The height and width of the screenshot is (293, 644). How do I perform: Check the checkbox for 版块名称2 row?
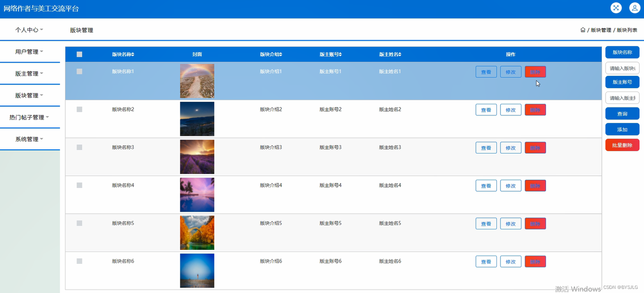click(80, 110)
